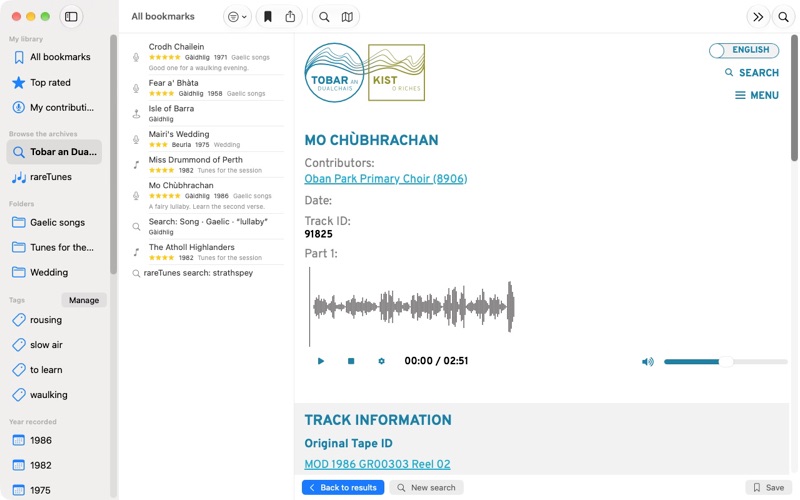
Task: Open the Oban Park Primary Choir contributor link
Action: click(386, 179)
